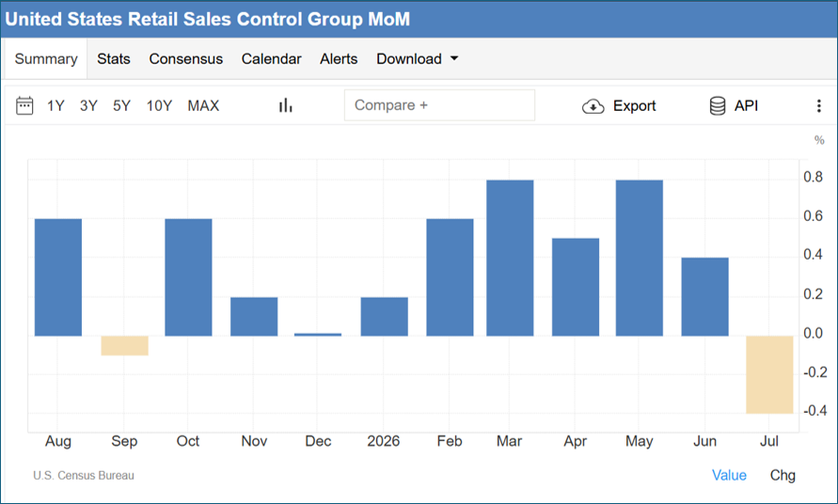This screenshot has width=838, height=504.
Task: Click the Jul x-axis label
Action: pos(769,441)
